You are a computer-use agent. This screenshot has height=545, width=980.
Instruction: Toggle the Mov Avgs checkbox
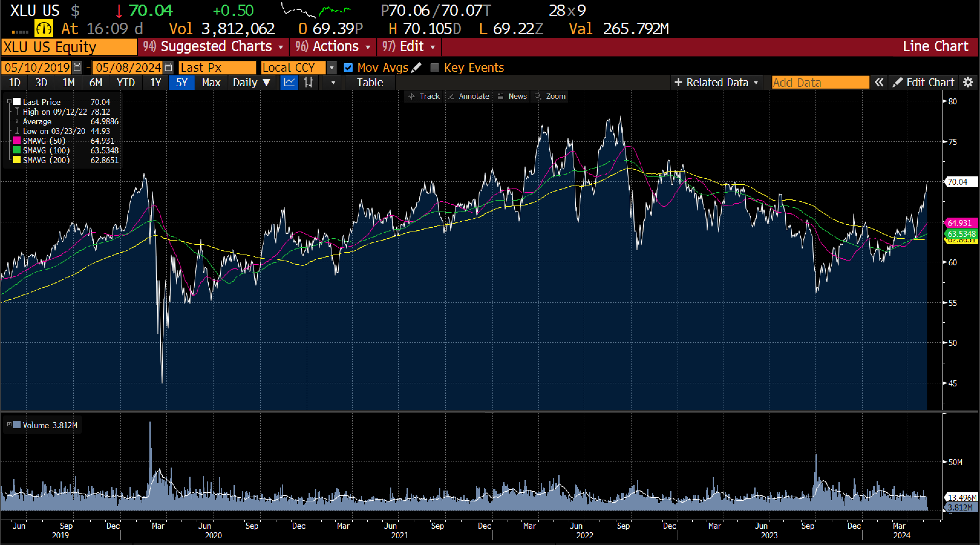coord(348,68)
